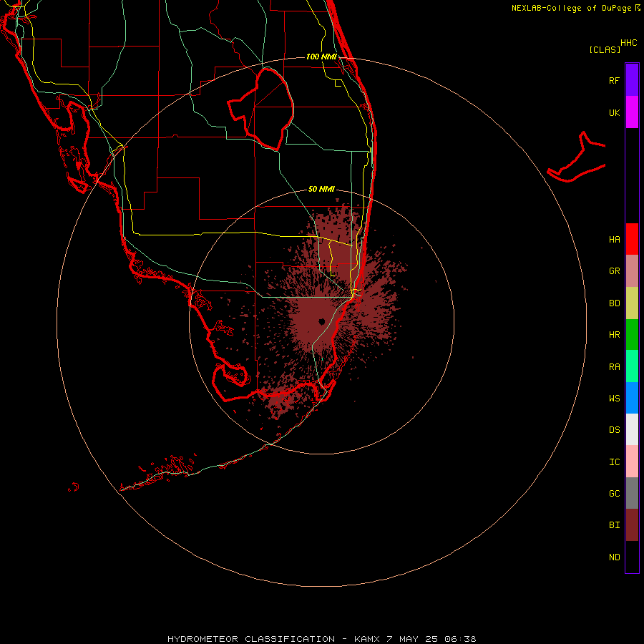Viewport: 644px width, 644px height.
Task: Click the GR legend label
Action: (x=614, y=271)
